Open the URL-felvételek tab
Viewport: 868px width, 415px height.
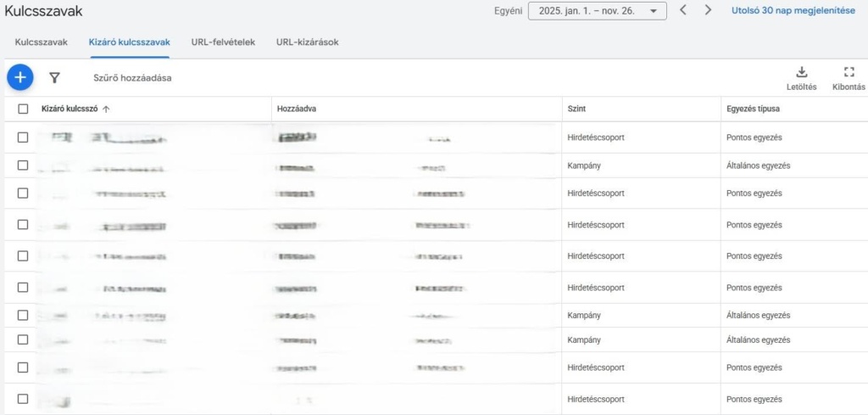click(223, 42)
